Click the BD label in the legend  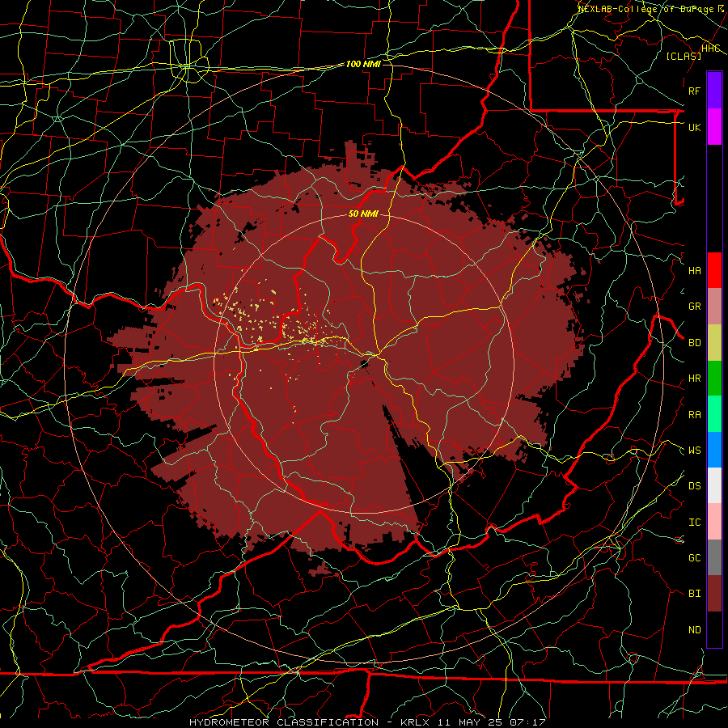point(694,343)
